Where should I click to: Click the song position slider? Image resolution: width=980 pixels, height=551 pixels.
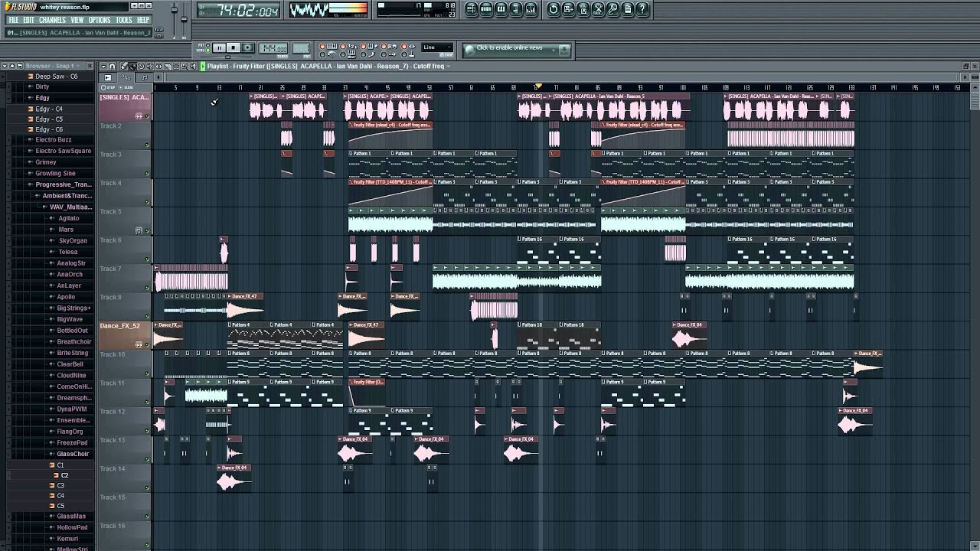(x=227, y=57)
